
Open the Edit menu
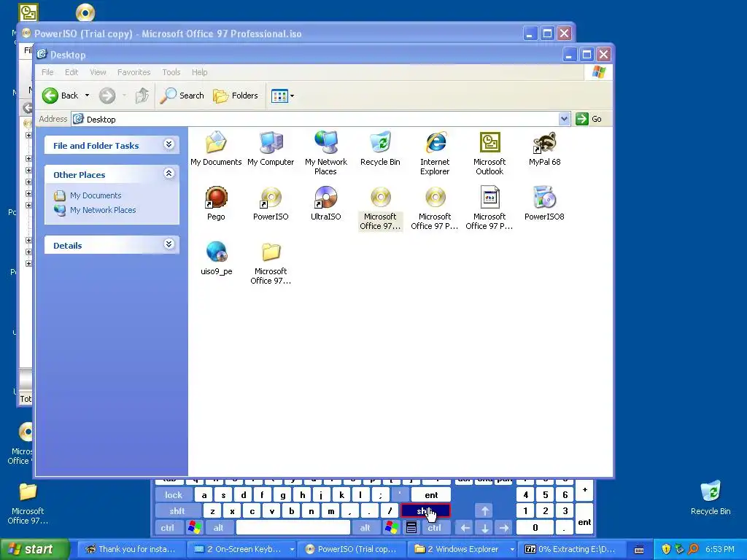click(71, 72)
